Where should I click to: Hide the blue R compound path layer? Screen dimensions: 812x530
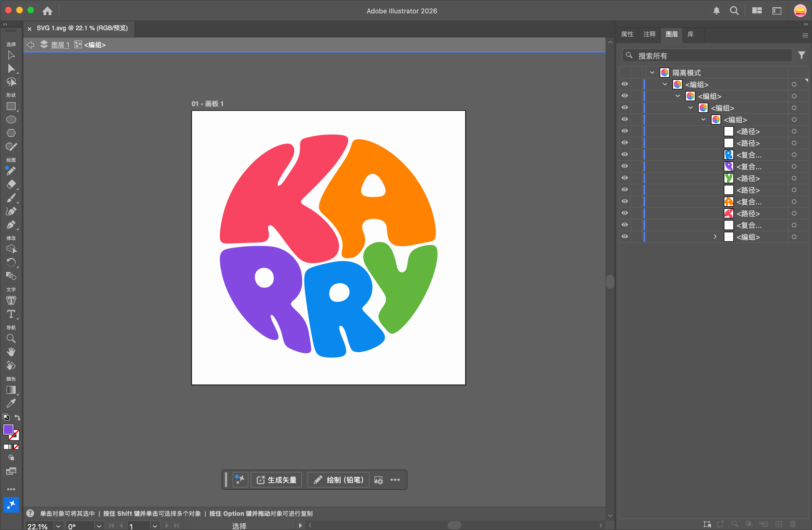[x=625, y=154]
